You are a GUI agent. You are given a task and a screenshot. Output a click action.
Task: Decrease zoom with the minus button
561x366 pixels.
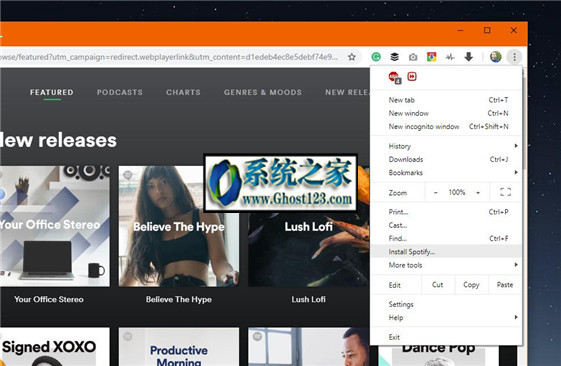(x=435, y=192)
